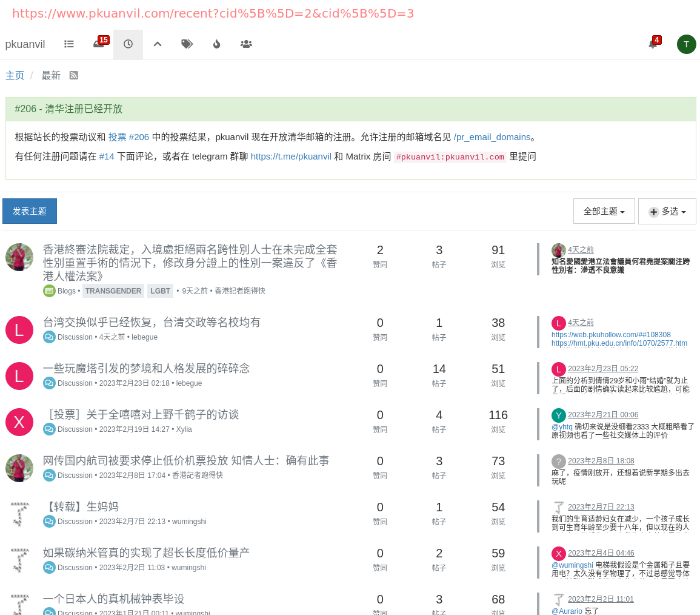This screenshot has width=700, height=615.
Task: Open user menu via the T avatar
Action: [x=686, y=44]
